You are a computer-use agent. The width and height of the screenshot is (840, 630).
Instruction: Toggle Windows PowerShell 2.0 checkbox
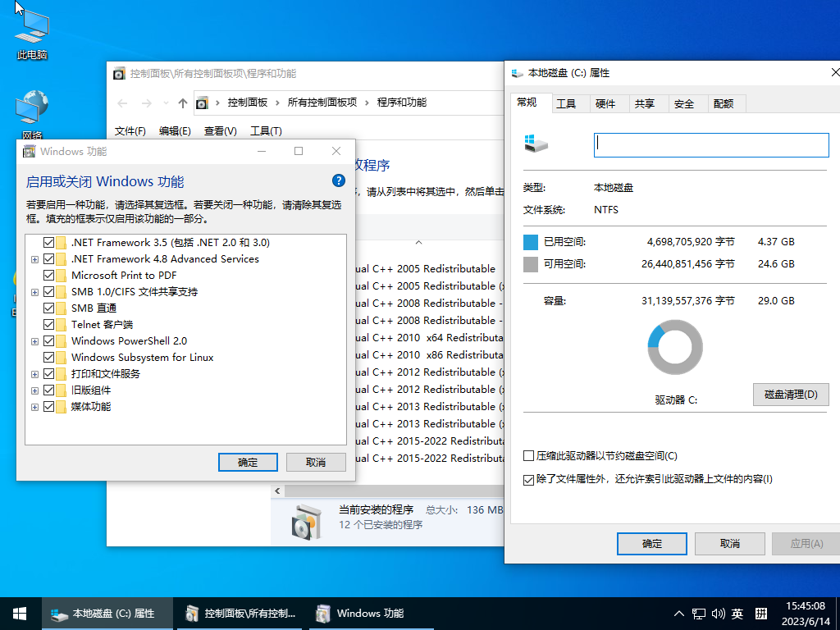coord(48,341)
